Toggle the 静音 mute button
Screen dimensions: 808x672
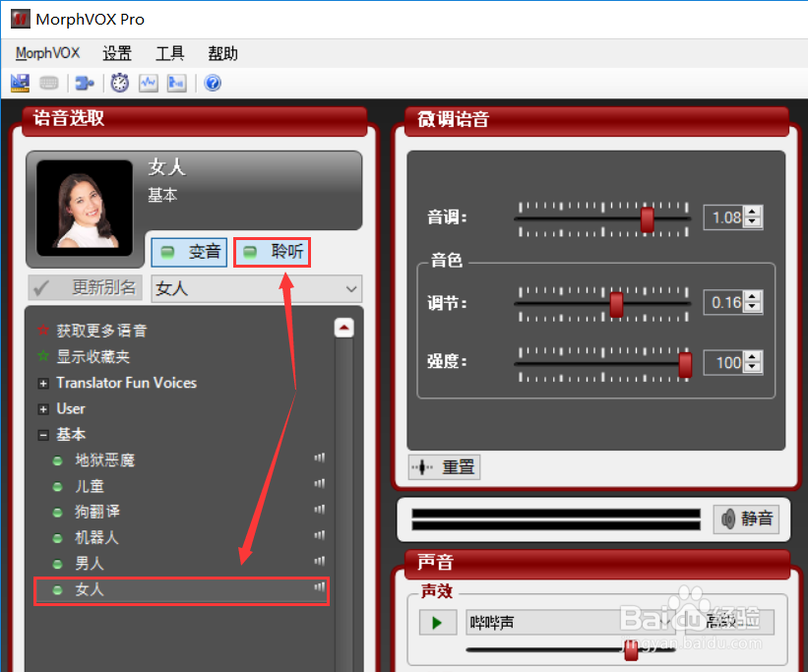(x=746, y=519)
